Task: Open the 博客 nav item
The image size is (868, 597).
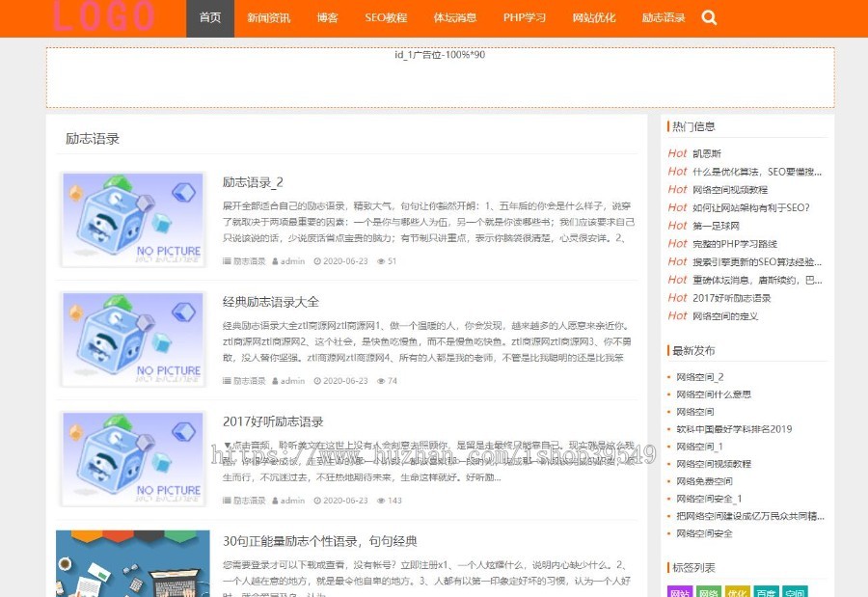Action: click(x=327, y=18)
